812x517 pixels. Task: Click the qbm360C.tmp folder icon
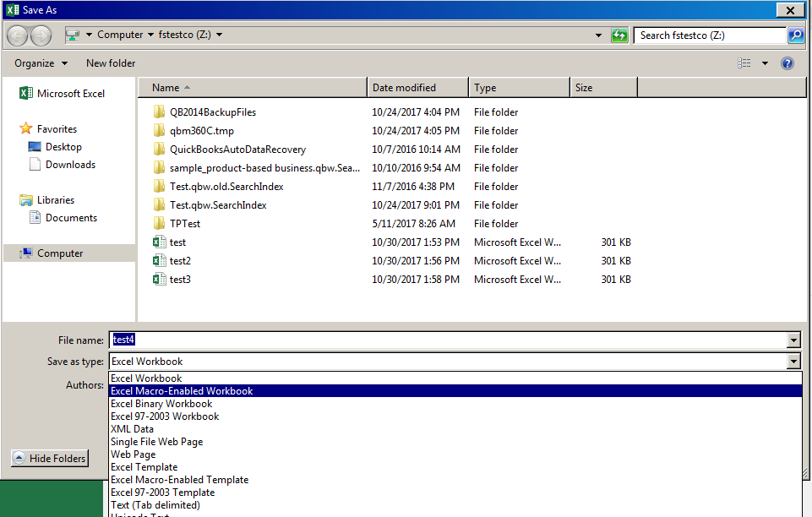160,130
